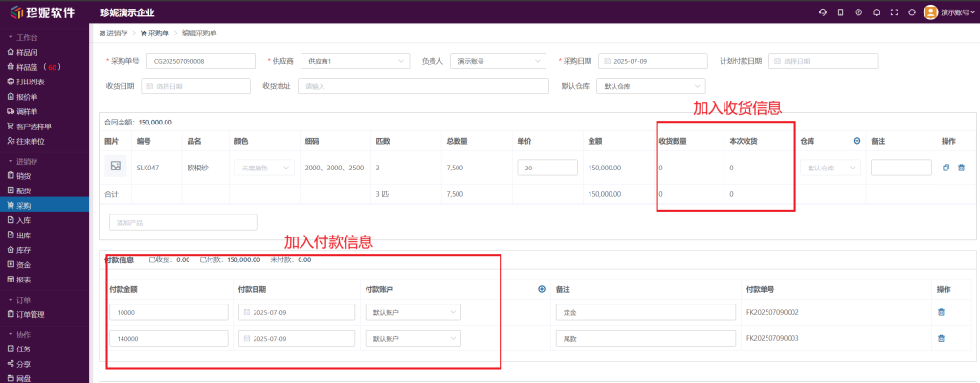Click the customer service headset icon
The image size is (980, 383).
coord(822,12)
